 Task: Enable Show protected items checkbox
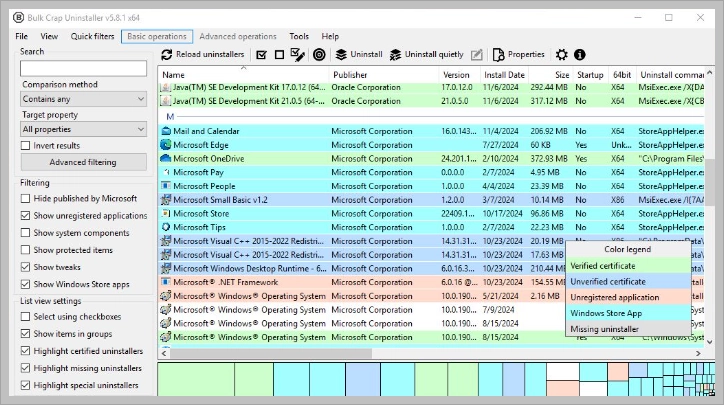coord(26,250)
